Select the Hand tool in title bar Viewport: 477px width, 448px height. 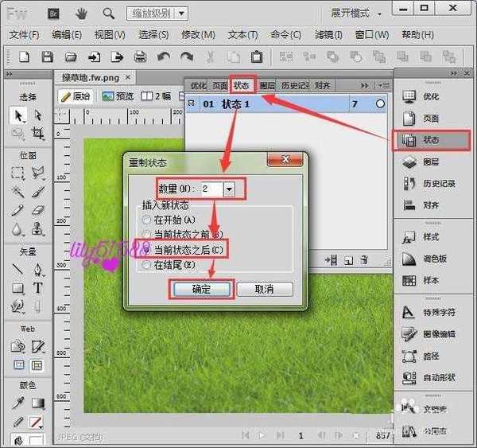click(x=81, y=14)
